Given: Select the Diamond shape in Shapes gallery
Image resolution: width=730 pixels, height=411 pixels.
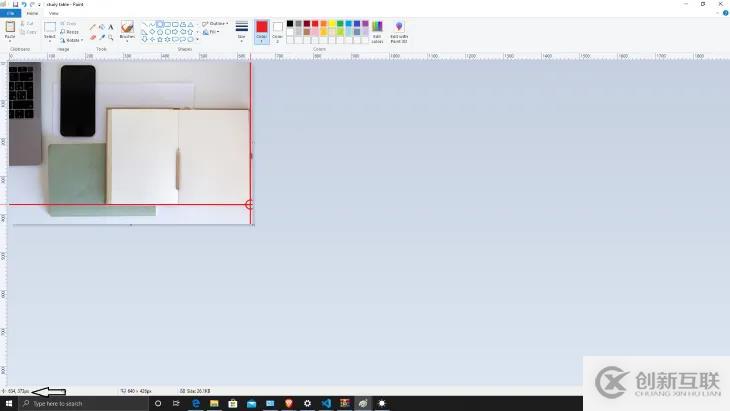Looking at the screenshot, I should [x=152, y=32].
